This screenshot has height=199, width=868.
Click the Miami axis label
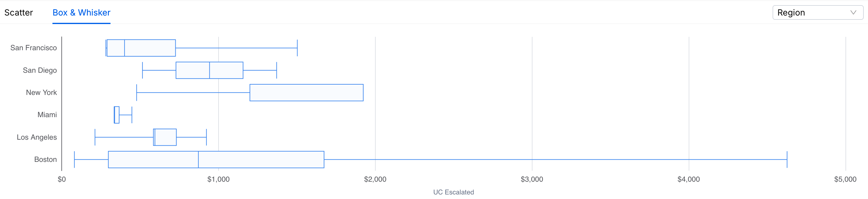click(47, 115)
